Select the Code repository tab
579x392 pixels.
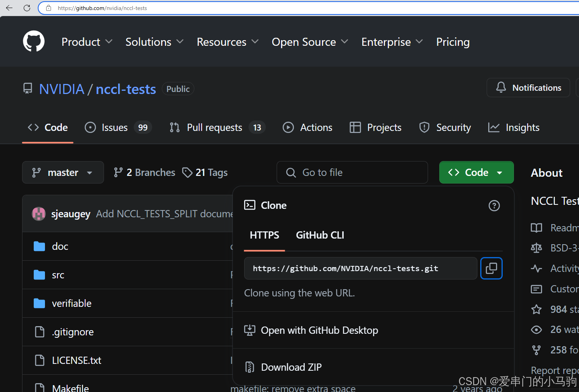48,127
